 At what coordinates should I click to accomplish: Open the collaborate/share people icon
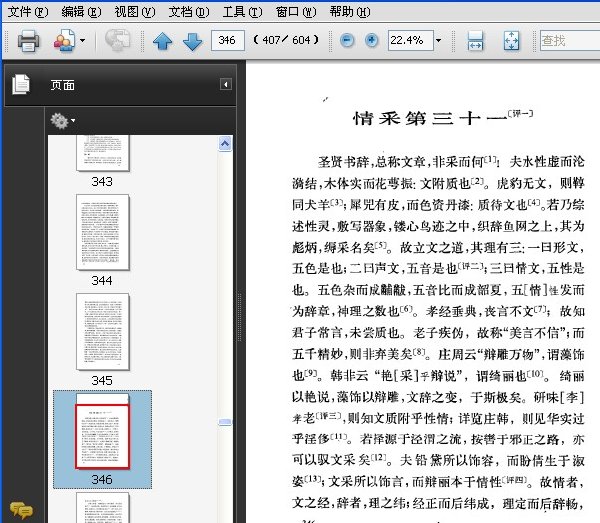pyautogui.click(x=64, y=40)
